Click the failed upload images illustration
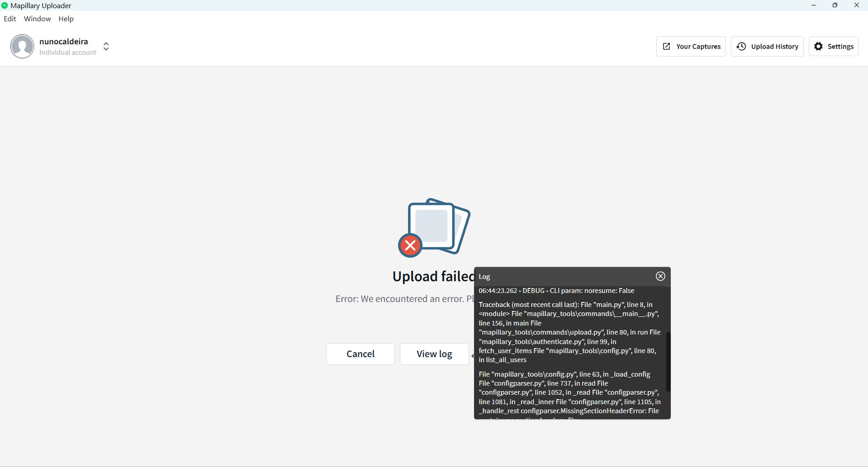 pyautogui.click(x=434, y=227)
